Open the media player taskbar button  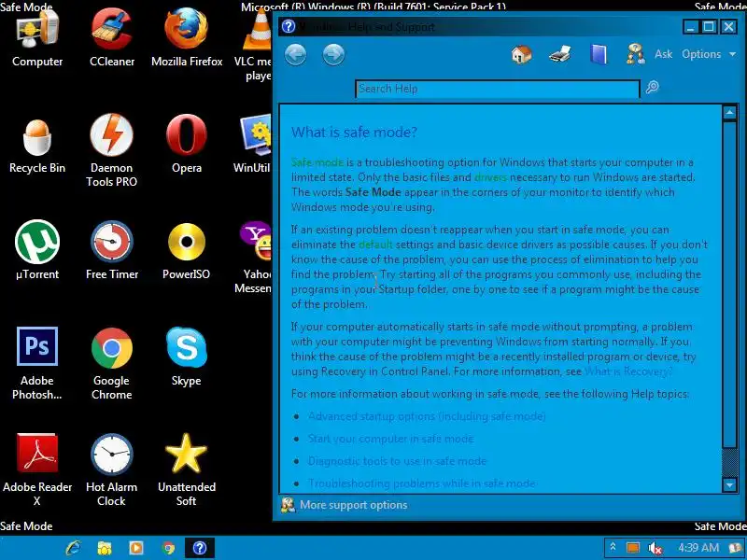click(x=136, y=548)
